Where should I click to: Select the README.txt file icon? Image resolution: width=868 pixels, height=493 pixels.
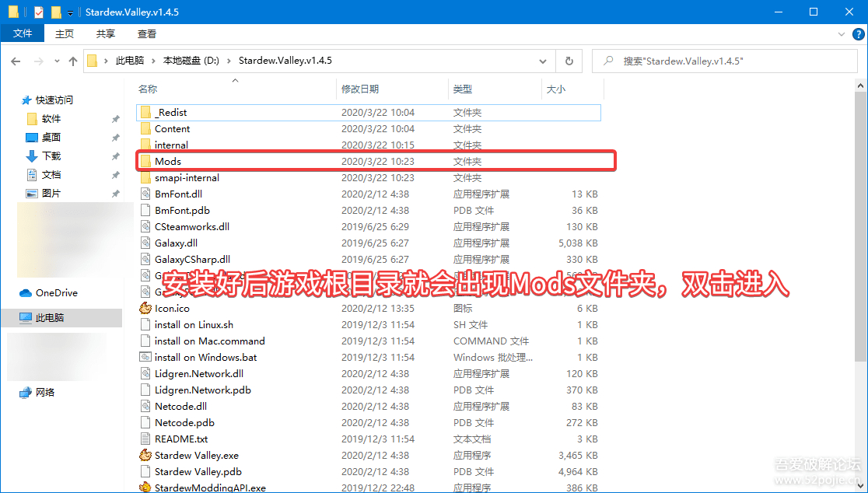click(145, 439)
